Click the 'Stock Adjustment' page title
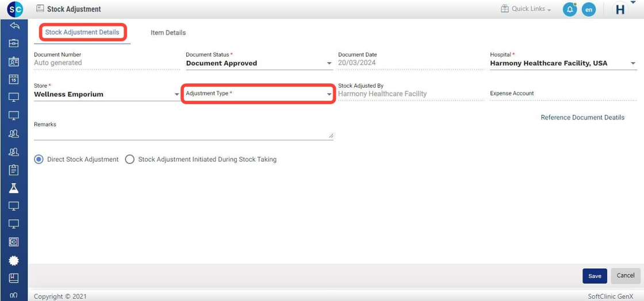 pos(74,9)
